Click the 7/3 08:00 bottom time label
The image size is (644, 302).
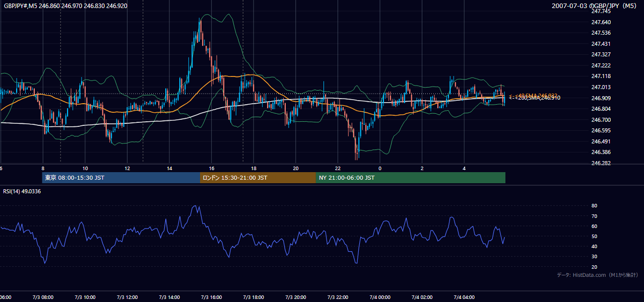43,297
